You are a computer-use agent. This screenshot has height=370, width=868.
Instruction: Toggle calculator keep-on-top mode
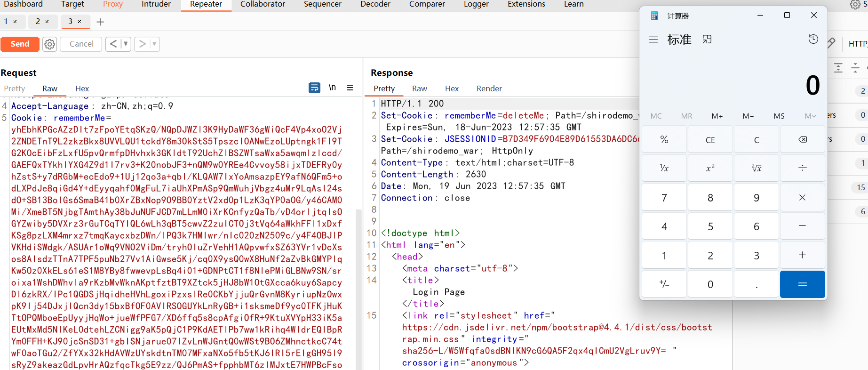(707, 40)
